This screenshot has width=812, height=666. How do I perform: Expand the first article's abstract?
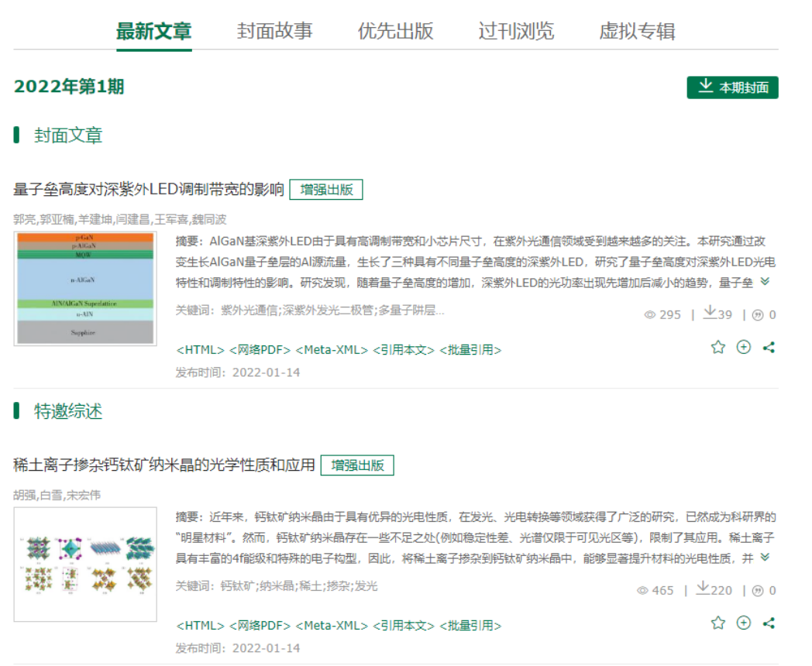(765, 282)
